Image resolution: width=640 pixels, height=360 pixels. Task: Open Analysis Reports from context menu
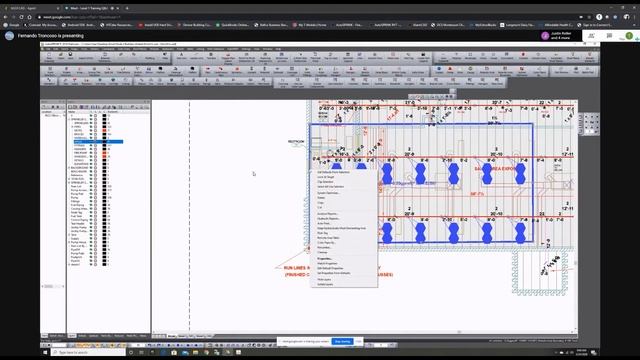[328, 214]
